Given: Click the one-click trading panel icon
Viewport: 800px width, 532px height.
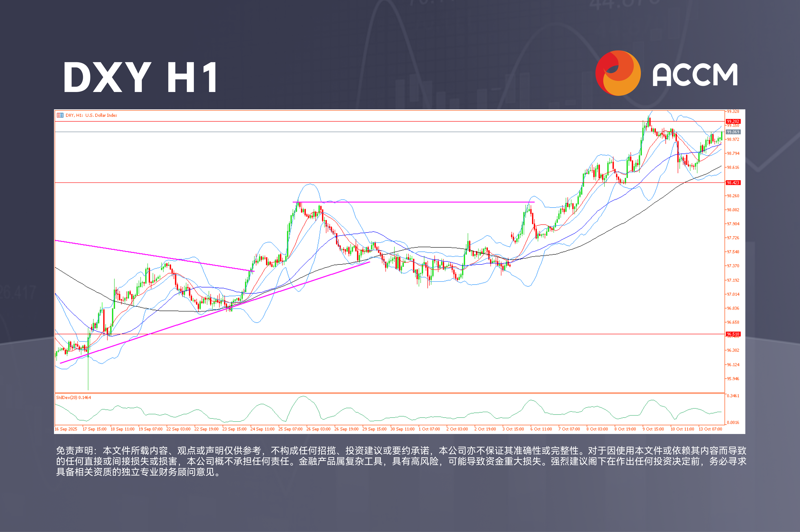Looking at the screenshot, I should tap(60, 115).
